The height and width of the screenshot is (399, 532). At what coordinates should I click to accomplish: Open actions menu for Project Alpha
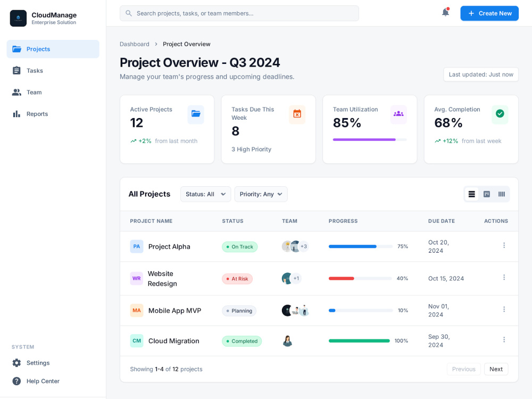(504, 245)
